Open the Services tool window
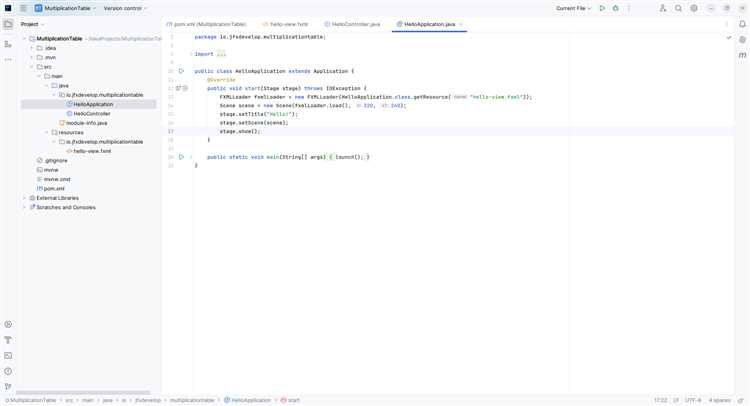This screenshot has width=750, height=406. (x=8, y=324)
